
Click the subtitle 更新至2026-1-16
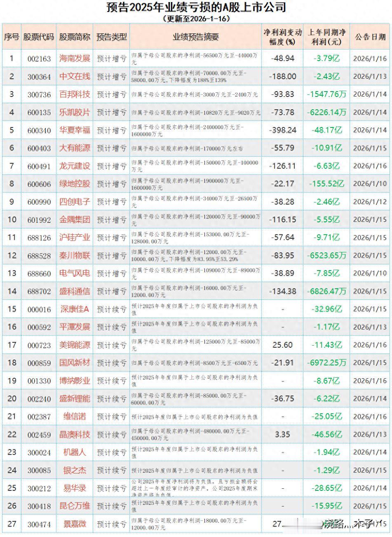pyautogui.click(x=196, y=19)
